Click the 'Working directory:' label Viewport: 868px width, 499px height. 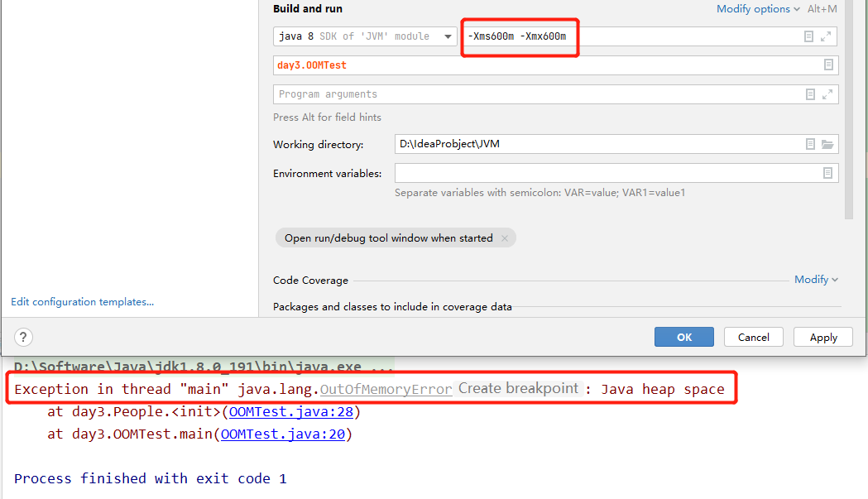point(319,145)
